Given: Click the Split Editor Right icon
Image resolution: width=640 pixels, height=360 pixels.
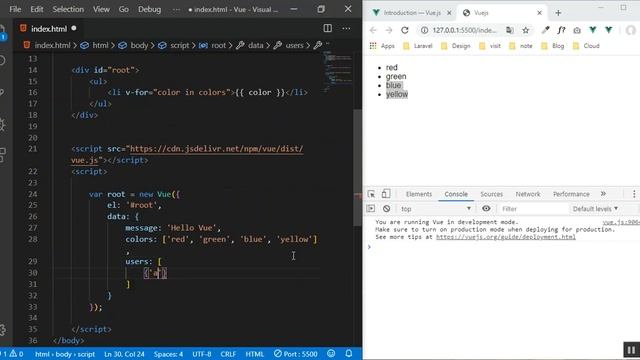Looking at the screenshot, I should tap(327, 28).
